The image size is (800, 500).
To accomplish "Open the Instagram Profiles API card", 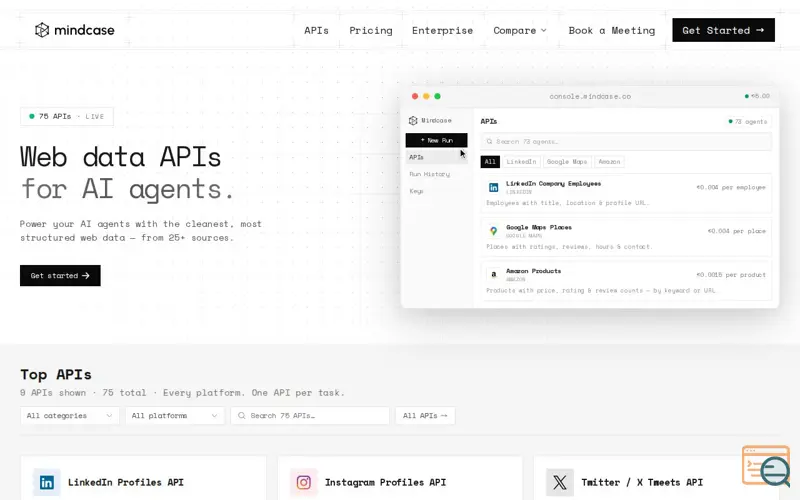I will coord(400,478).
